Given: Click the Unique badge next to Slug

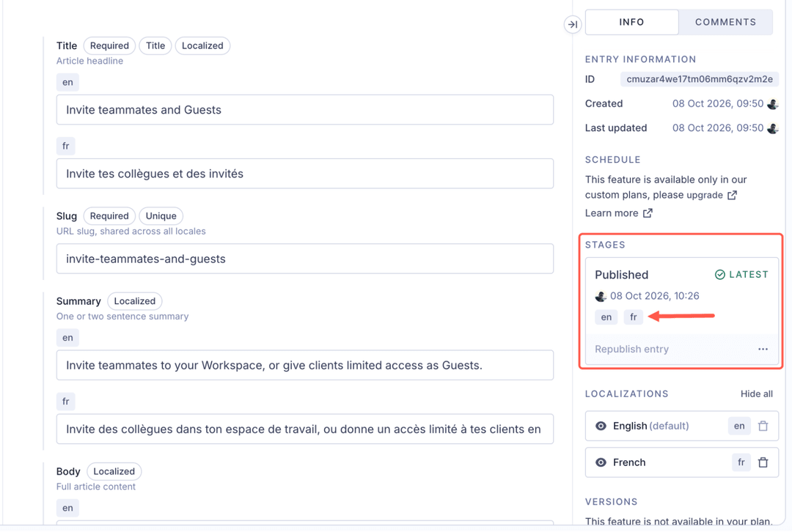Looking at the screenshot, I should (161, 216).
